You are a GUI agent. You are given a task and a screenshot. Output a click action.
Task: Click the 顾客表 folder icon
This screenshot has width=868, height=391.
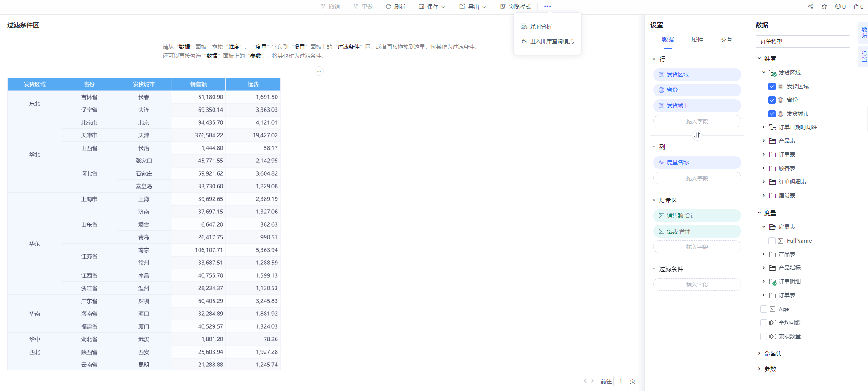[x=772, y=168]
